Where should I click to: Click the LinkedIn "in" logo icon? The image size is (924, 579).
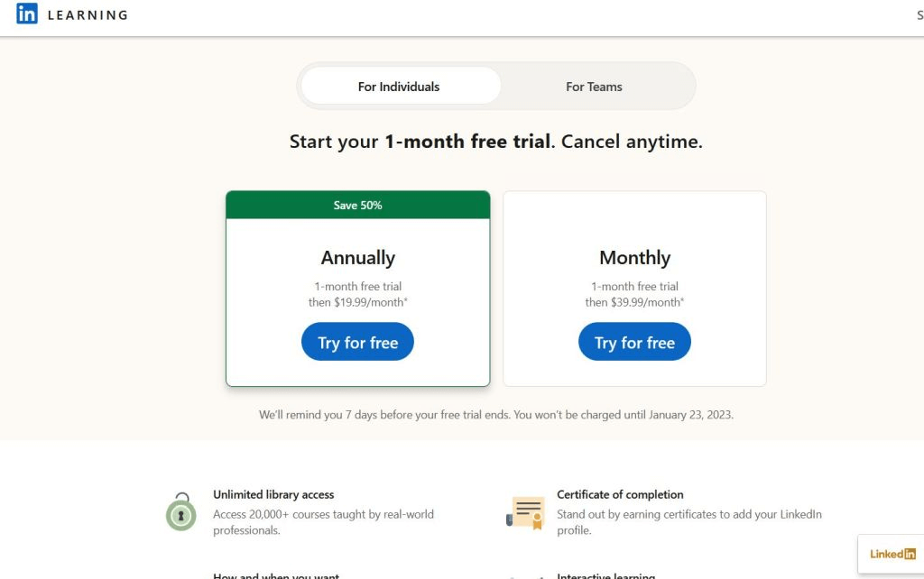[x=27, y=14]
